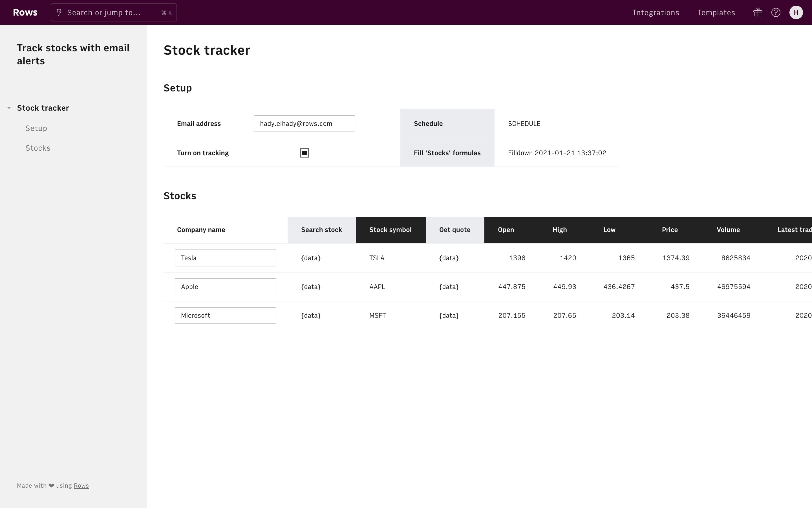Select the Search stock column header
The image size is (812, 508).
(321, 230)
